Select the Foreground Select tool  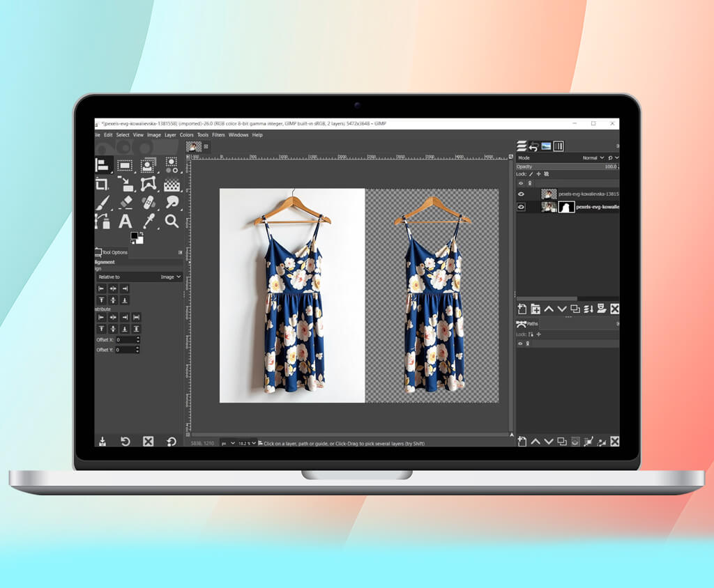(148, 165)
